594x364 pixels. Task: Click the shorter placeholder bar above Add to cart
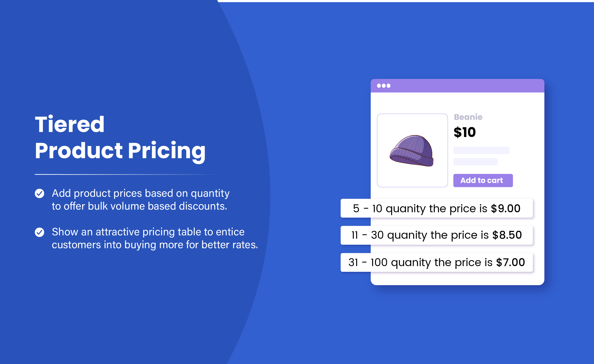(x=475, y=162)
